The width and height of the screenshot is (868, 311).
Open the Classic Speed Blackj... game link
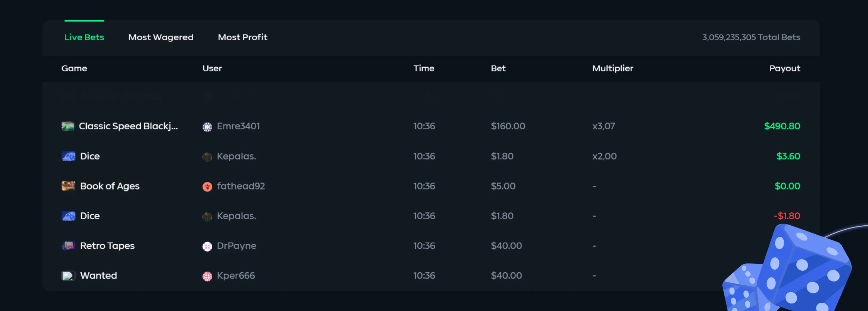(x=128, y=126)
